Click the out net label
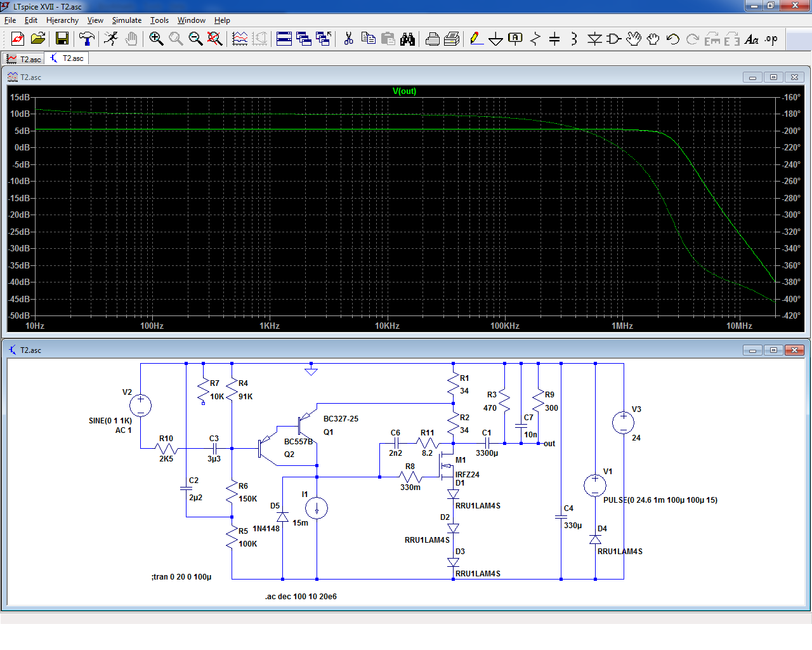 click(549, 444)
